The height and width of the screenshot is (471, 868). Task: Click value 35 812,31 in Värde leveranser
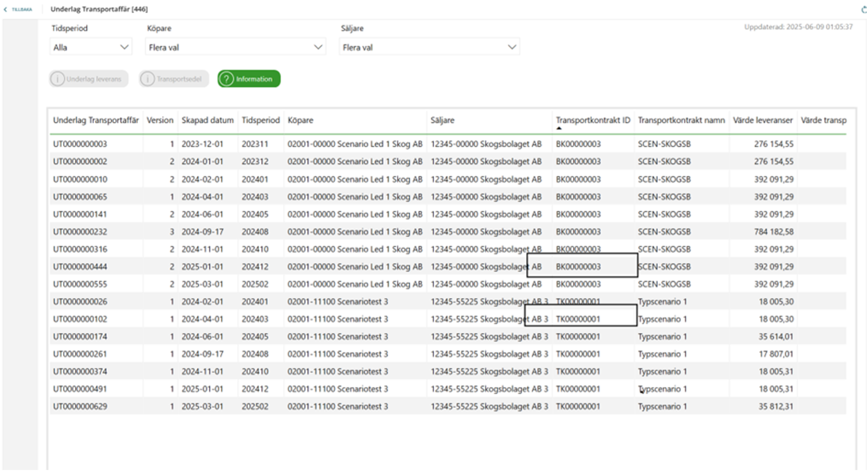point(776,406)
